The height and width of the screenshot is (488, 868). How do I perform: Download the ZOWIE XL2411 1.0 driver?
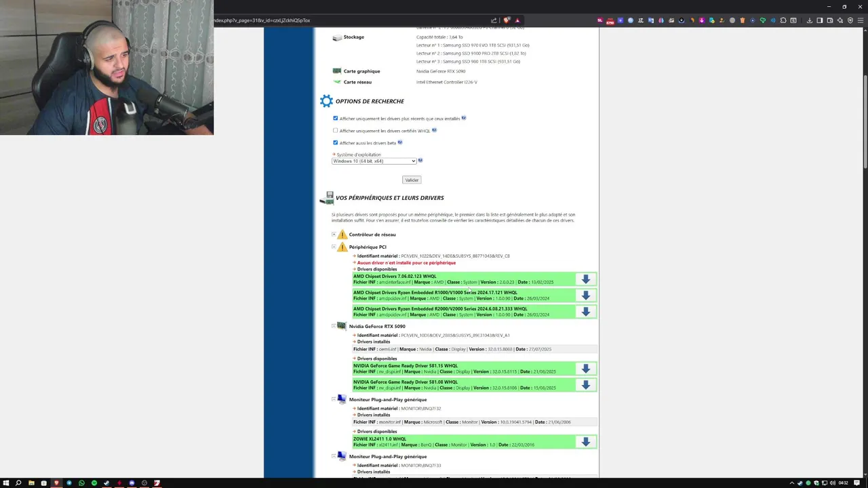coord(586,442)
